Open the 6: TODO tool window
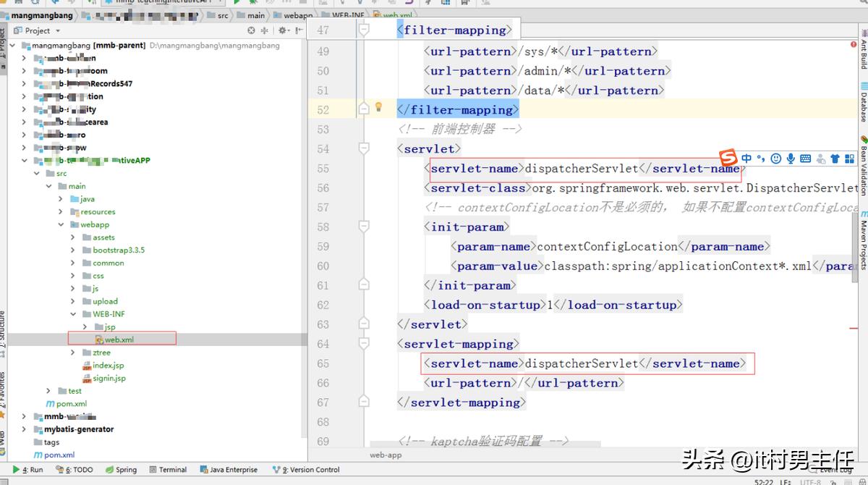The height and width of the screenshot is (485, 868). pyautogui.click(x=73, y=470)
